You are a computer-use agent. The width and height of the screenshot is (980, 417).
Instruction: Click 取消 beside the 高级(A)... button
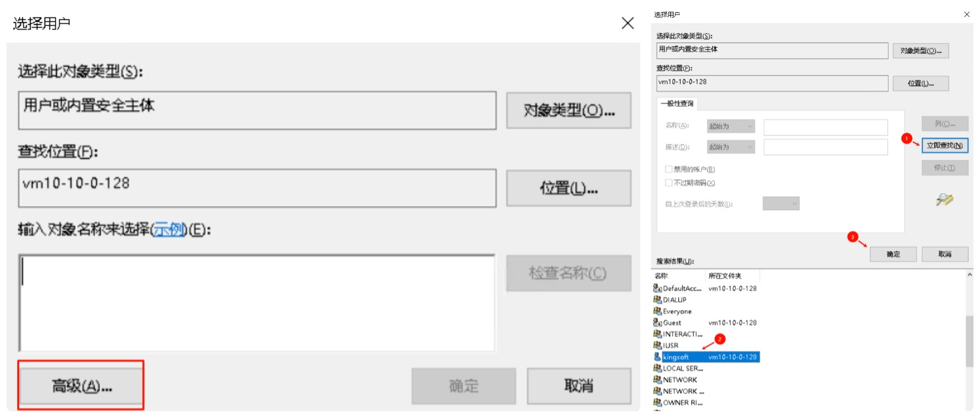click(579, 386)
